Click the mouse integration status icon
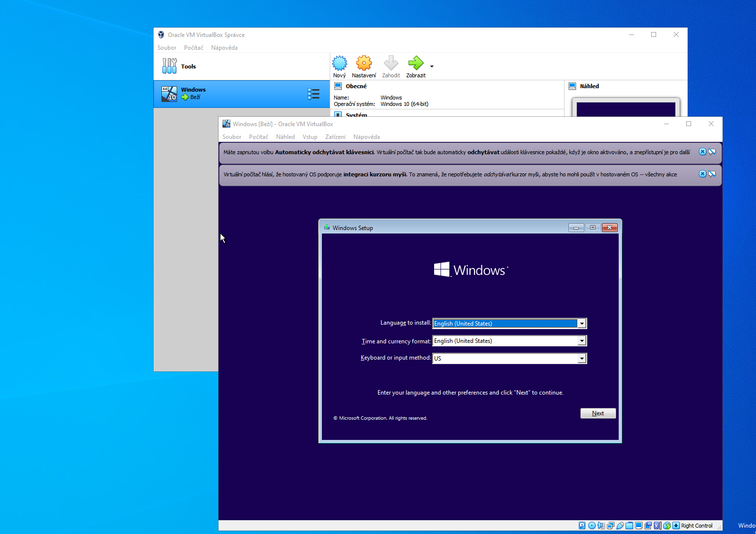The width and height of the screenshot is (756, 534). (x=667, y=526)
